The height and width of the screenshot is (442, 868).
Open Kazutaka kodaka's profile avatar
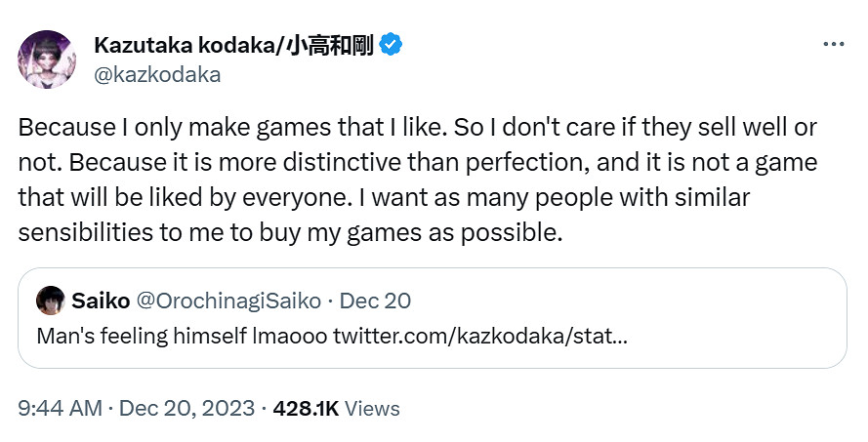point(46,60)
